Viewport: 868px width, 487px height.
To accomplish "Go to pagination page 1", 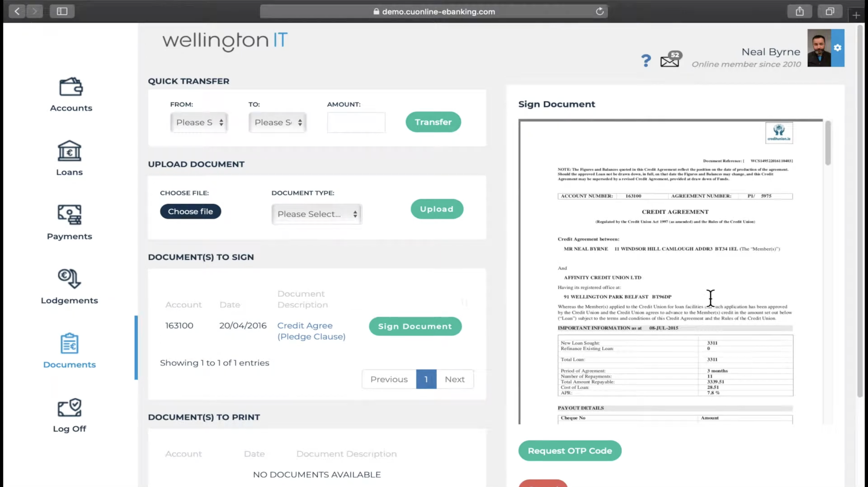I will click(x=426, y=379).
